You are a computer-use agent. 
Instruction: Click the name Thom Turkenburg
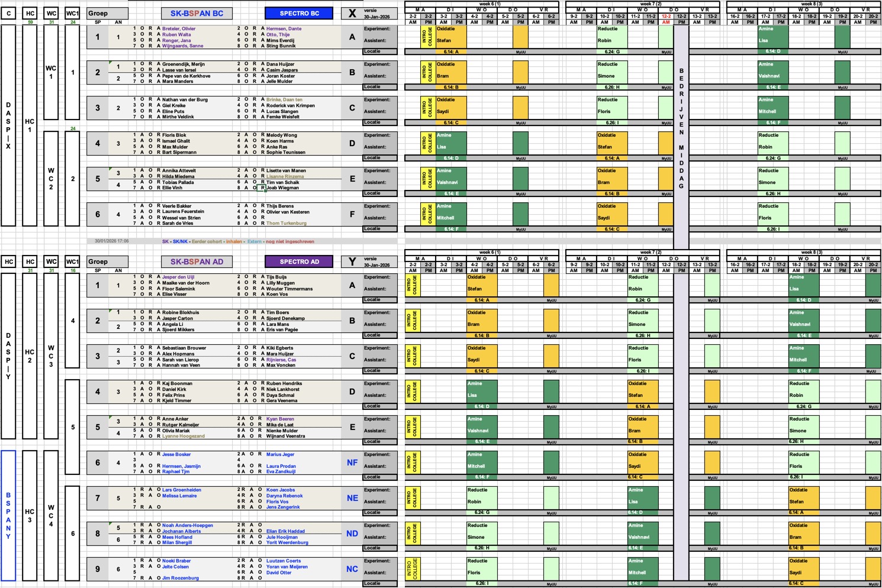[287, 224]
